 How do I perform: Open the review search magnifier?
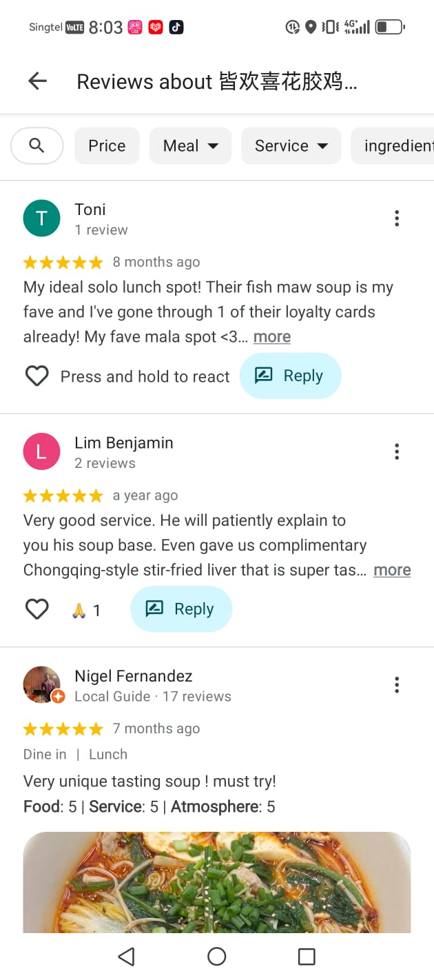[37, 145]
